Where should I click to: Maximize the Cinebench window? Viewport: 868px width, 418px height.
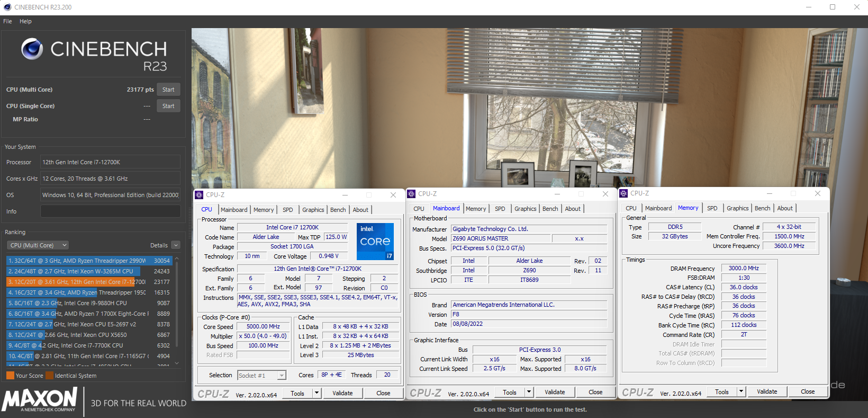pyautogui.click(x=833, y=7)
